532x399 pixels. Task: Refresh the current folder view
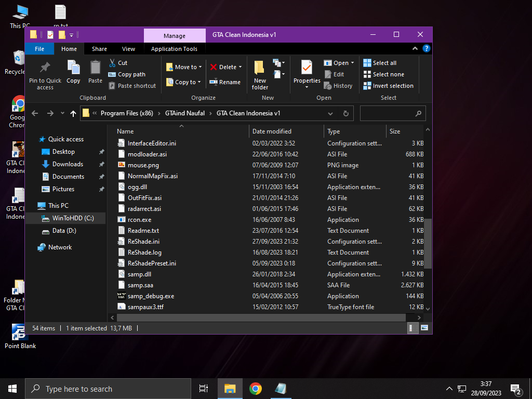tap(345, 113)
